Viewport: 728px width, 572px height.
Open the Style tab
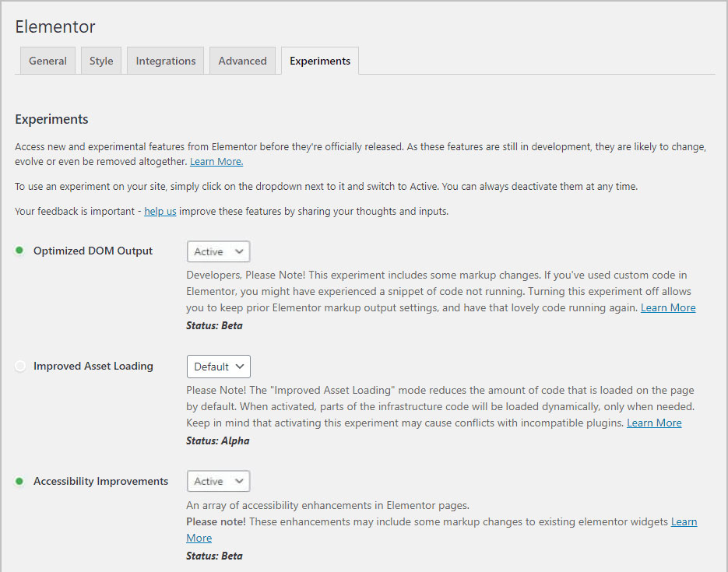(101, 61)
